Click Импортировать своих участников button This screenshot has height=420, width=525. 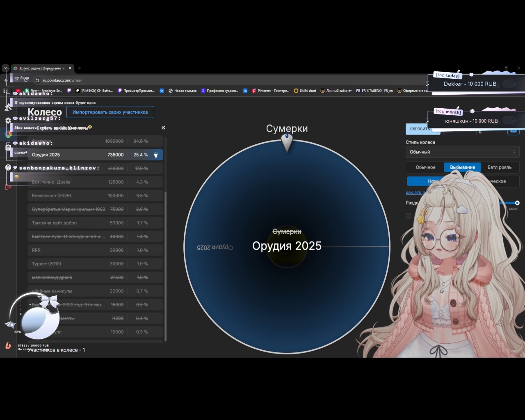(x=110, y=112)
